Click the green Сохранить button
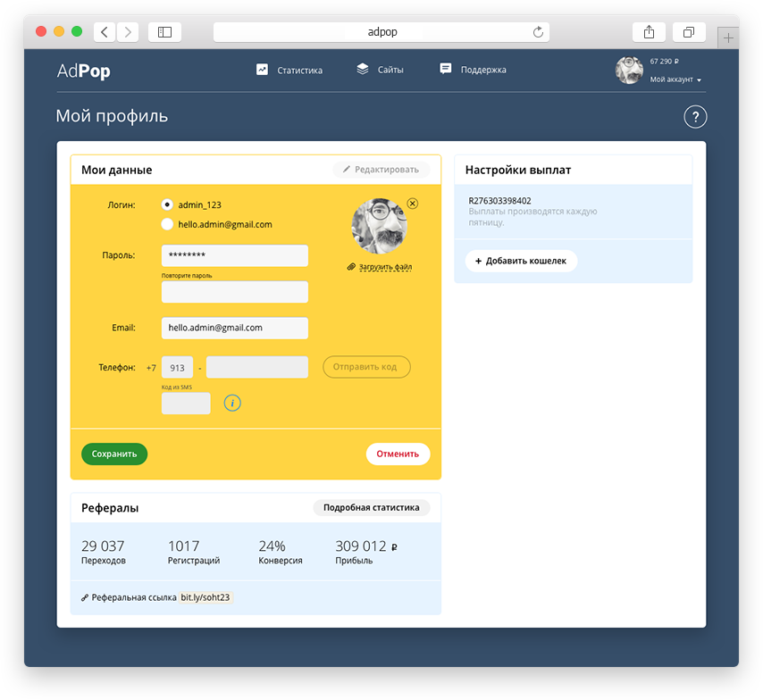 click(x=114, y=454)
